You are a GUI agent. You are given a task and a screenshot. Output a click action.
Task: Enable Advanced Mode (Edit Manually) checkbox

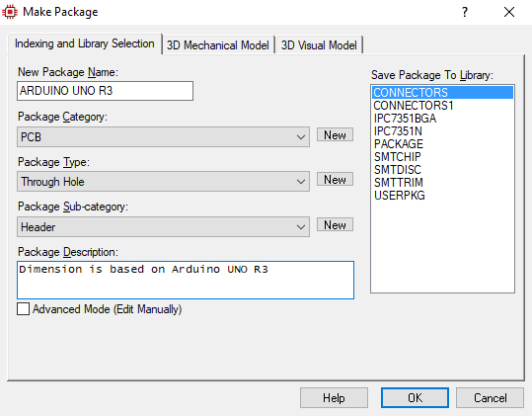(x=23, y=309)
